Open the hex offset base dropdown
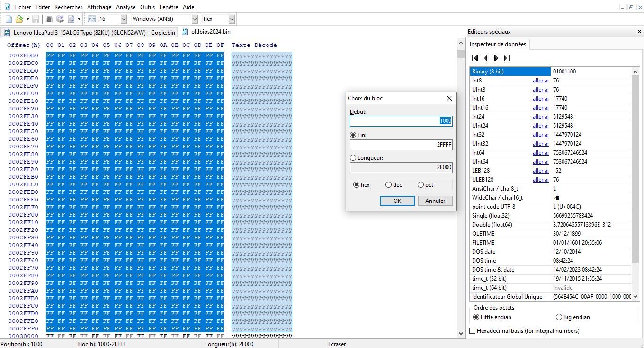 pos(232,19)
